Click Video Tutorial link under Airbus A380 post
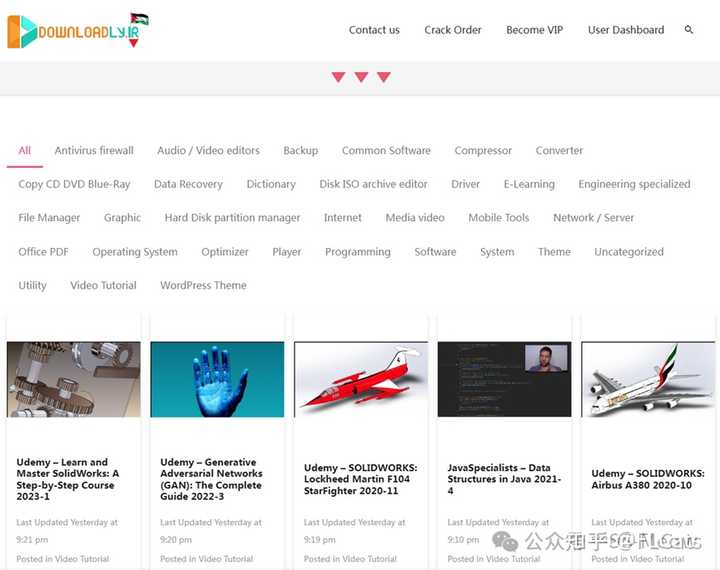Image resolution: width=720 pixels, height=570 pixels. point(657,559)
